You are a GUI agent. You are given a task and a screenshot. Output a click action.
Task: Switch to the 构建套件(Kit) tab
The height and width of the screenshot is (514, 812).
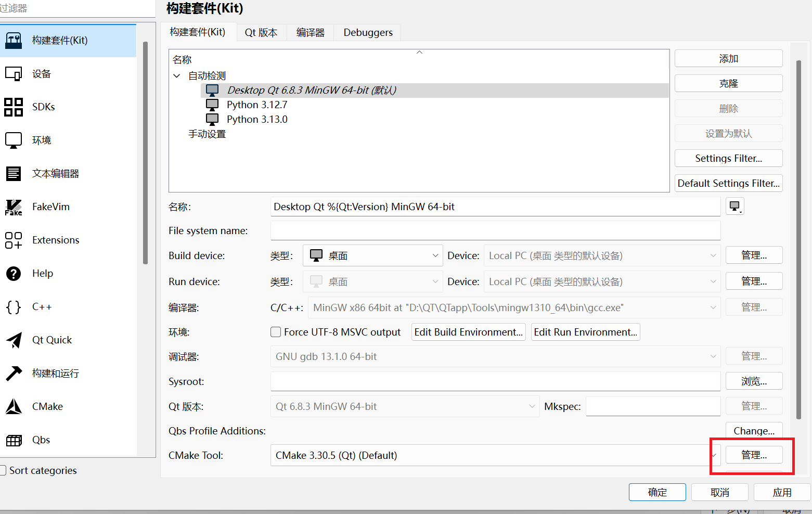click(x=198, y=32)
